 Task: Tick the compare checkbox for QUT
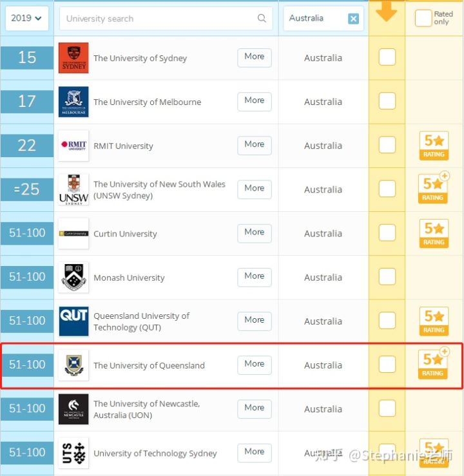387,321
